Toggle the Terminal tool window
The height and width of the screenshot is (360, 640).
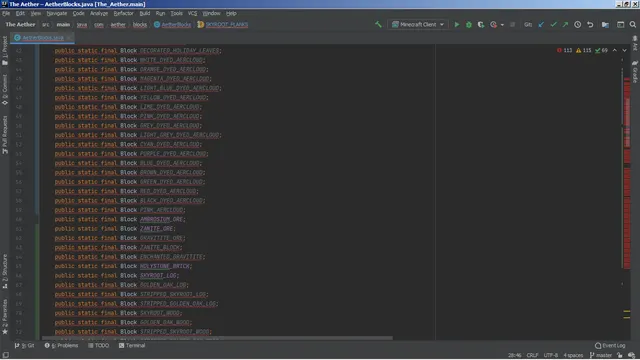132,345
